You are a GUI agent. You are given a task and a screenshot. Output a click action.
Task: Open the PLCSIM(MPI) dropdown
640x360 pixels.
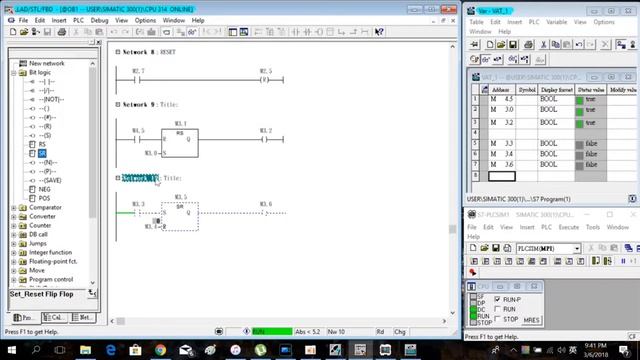click(x=577, y=249)
